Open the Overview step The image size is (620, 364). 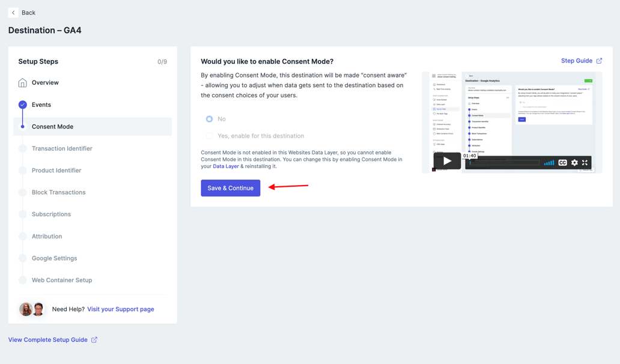(x=45, y=83)
